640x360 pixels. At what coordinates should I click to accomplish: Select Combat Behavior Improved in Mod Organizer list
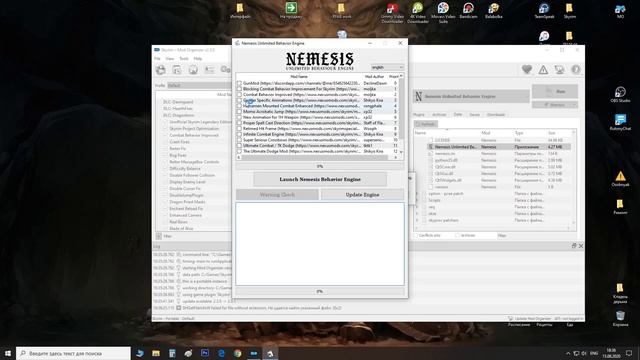point(194,135)
